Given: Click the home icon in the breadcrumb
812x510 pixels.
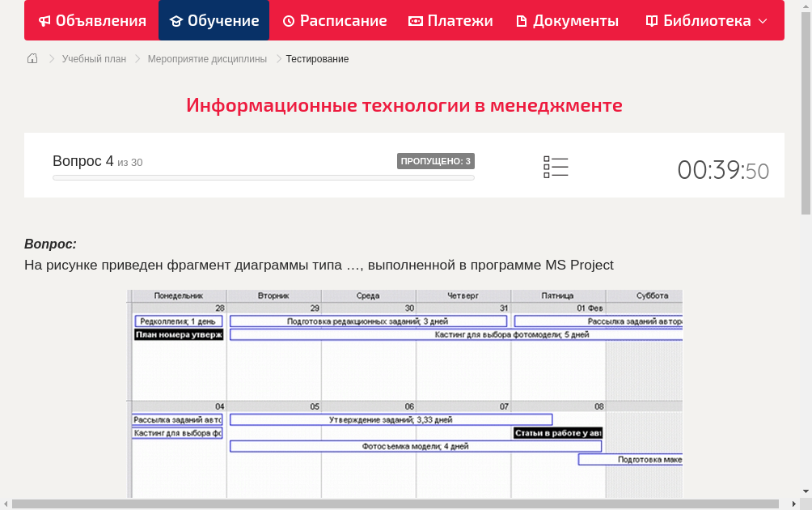Looking at the screenshot, I should pyautogui.click(x=32, y=58).
